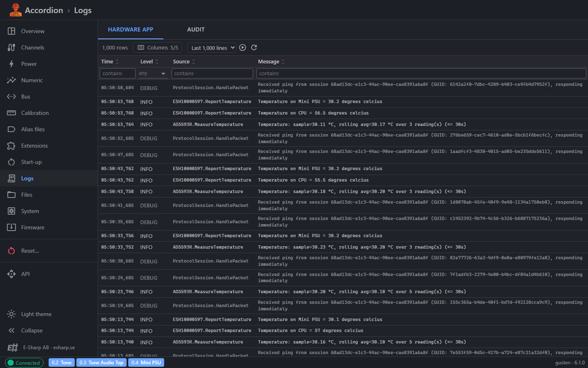The height and width of the screenshot is (368, 588).
Task: Click the Accordion logo icon
Action: click(x=16, y=10)
